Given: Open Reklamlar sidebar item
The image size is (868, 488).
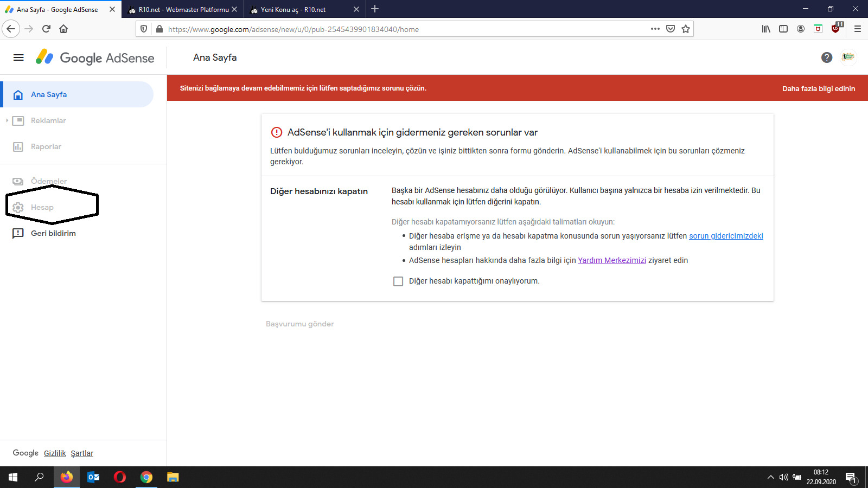Looking at the screenshot, I should pos(48,120).
